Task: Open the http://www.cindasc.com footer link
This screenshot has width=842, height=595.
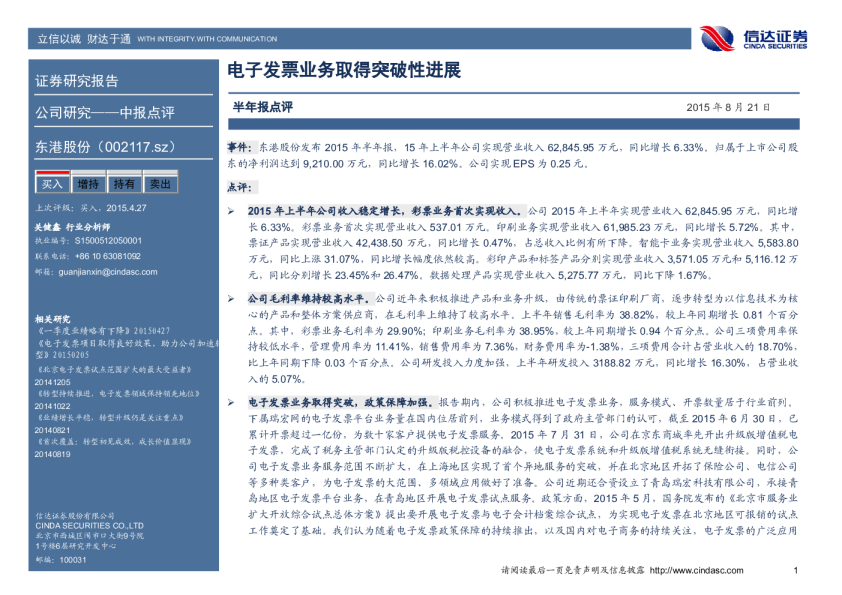Action: 697,570
